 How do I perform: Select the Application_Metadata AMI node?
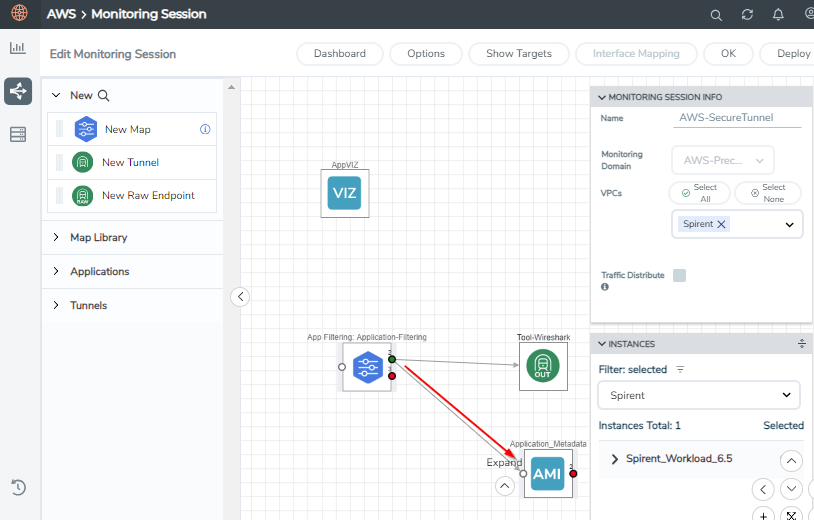point(548,473)
